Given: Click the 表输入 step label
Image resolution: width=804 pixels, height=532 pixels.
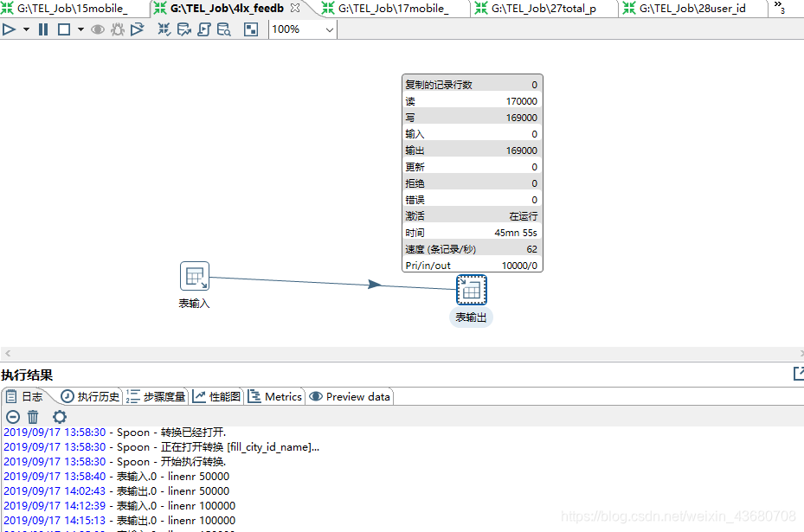Looking at the screenshot, I should [x=195, y=304].
